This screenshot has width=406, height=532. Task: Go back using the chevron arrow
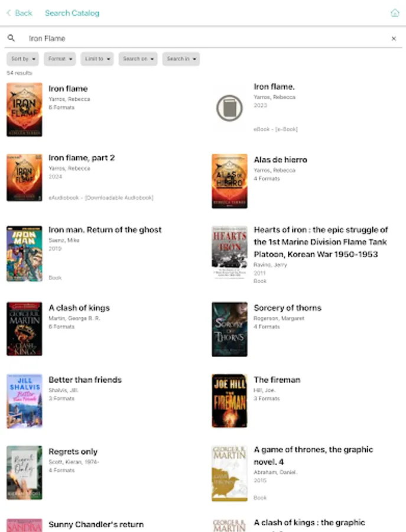pos(9,13)
